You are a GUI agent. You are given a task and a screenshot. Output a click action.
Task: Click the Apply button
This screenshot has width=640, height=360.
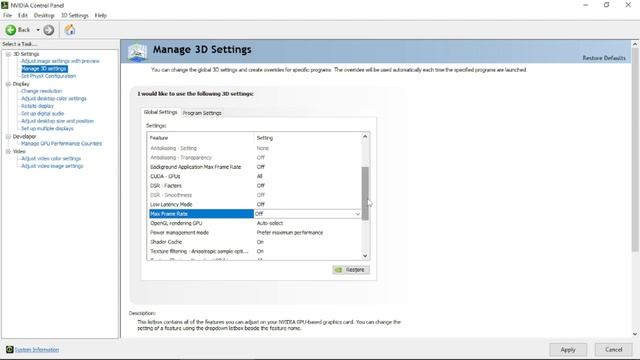(x=568, y=350)
